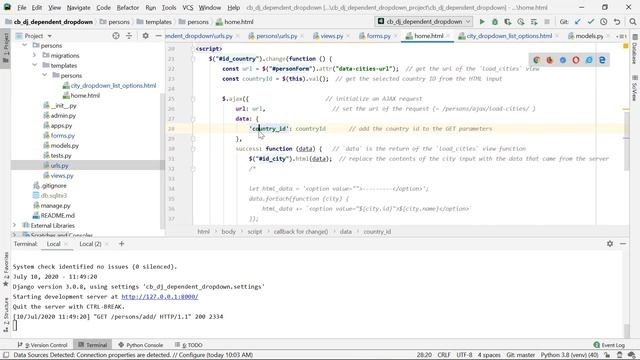The width and height of the screenshot is (640, 360).
Task: Fold the $.ajax block in gutter
Action: tap(193, 99)
